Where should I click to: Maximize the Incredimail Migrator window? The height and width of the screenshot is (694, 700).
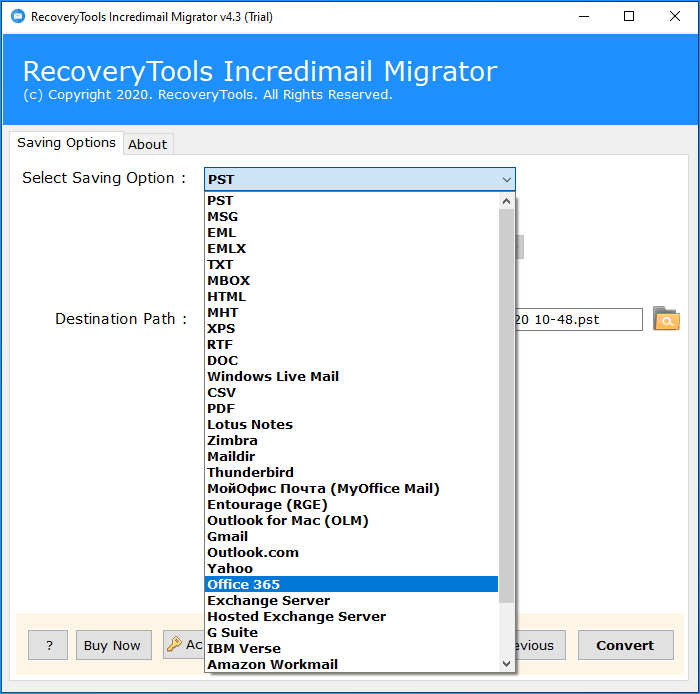click(629, 17)
